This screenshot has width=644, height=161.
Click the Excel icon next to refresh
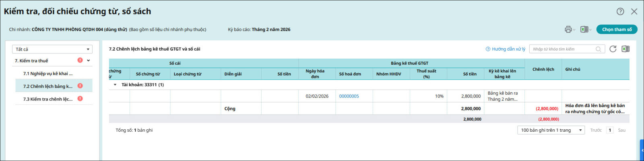coord(625,49)
